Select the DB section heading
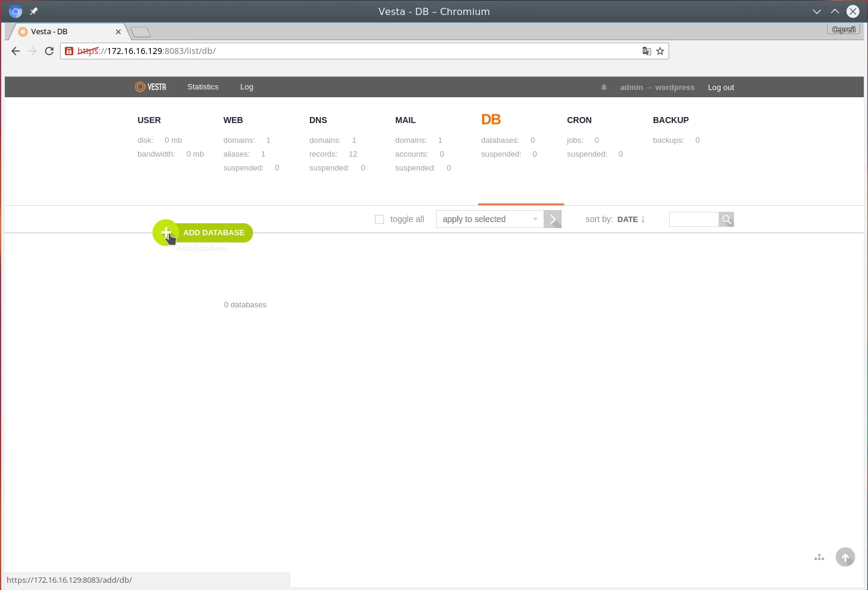Screen dimensions: 868x590 click(491, 119)
